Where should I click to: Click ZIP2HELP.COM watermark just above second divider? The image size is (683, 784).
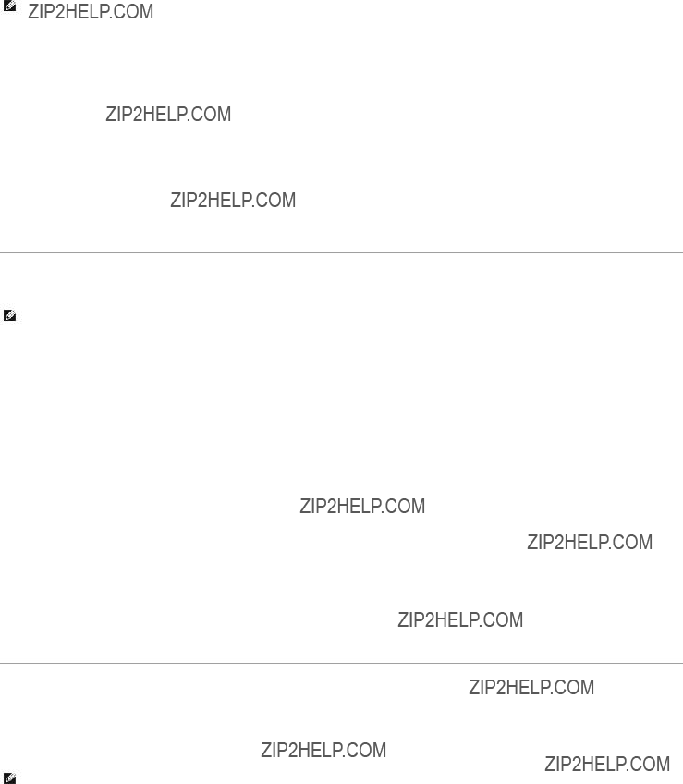[x=460, y=620]
